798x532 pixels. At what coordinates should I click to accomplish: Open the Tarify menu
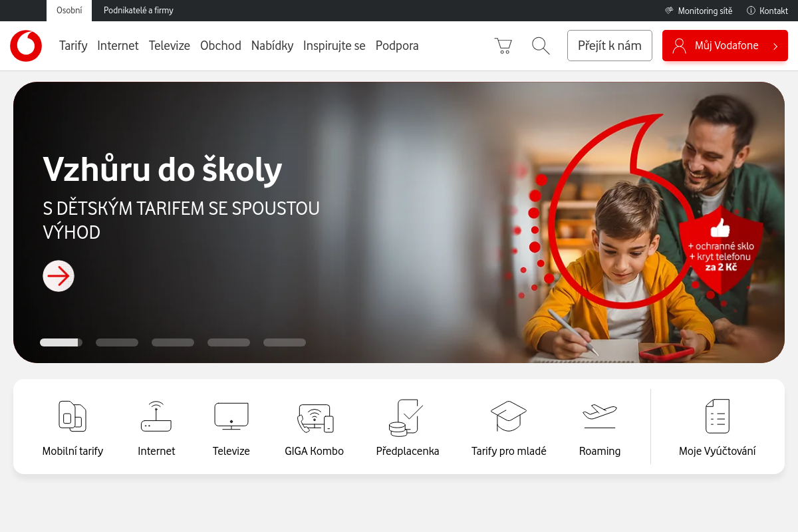click(73, 46)
